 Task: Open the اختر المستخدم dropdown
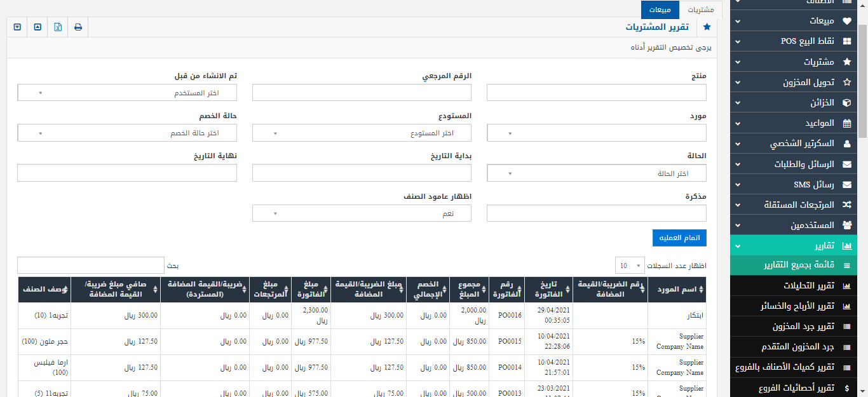pyautogui.click(x=127, y=93)
